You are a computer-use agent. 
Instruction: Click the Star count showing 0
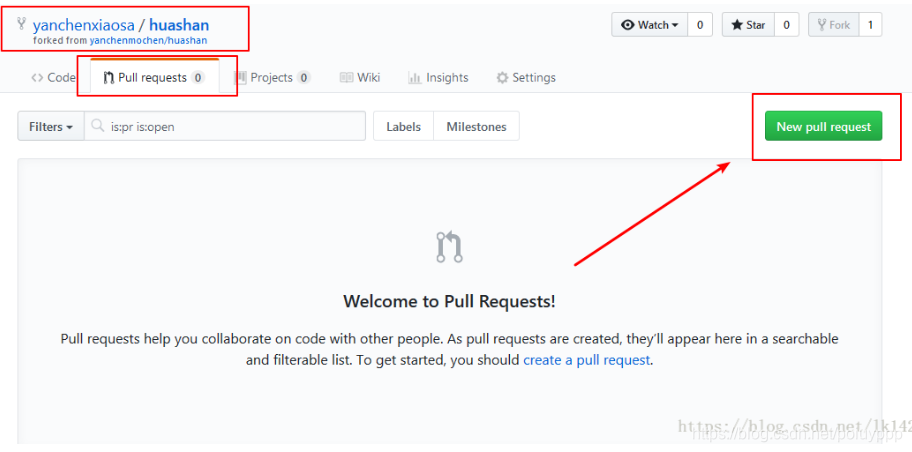[x=786, y=25]
